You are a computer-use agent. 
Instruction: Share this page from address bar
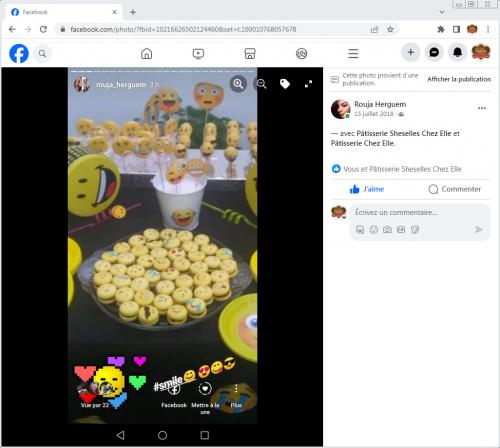(x=375, y=29)
